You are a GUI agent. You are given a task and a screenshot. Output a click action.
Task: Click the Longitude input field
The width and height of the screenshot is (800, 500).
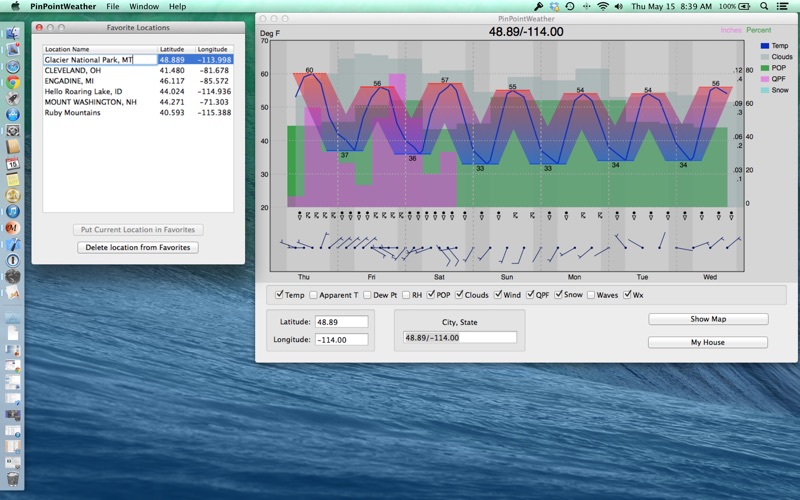341,339
